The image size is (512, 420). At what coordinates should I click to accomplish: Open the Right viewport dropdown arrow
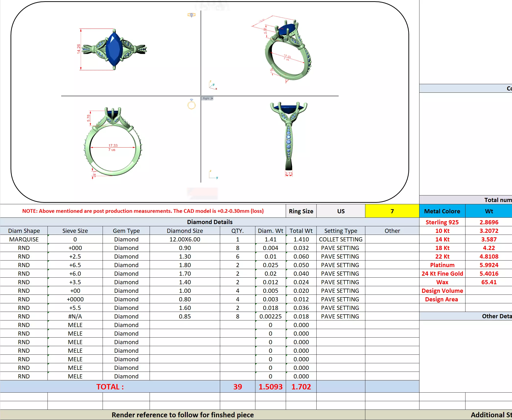(x=212, y=98)
